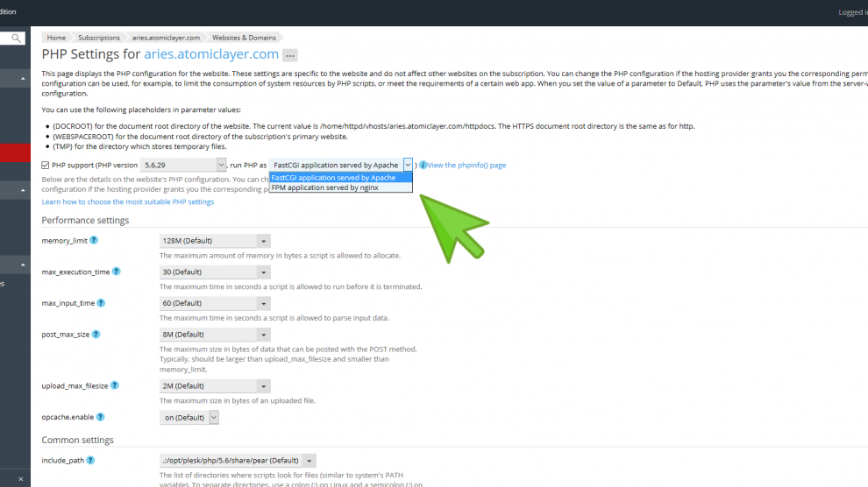868x487 pixels.
Task: Click the red highlighted sidebar item
Action: click(x=15, y=153)
